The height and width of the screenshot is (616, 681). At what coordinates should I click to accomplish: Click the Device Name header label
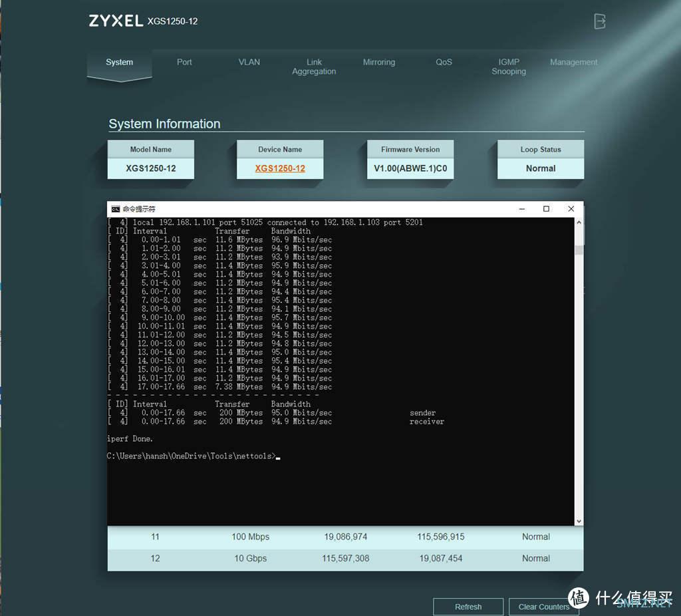[280, 150]
